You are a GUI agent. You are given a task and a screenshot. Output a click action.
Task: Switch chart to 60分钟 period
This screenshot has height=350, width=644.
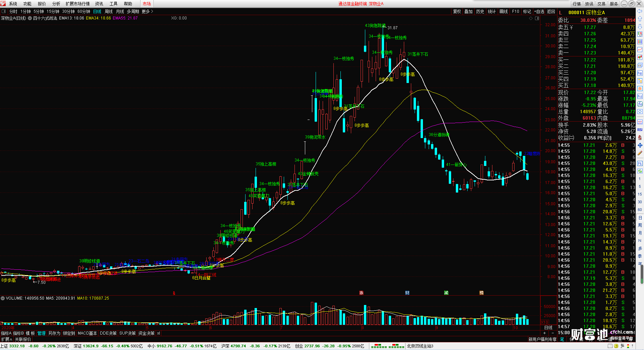coord(84,11)
